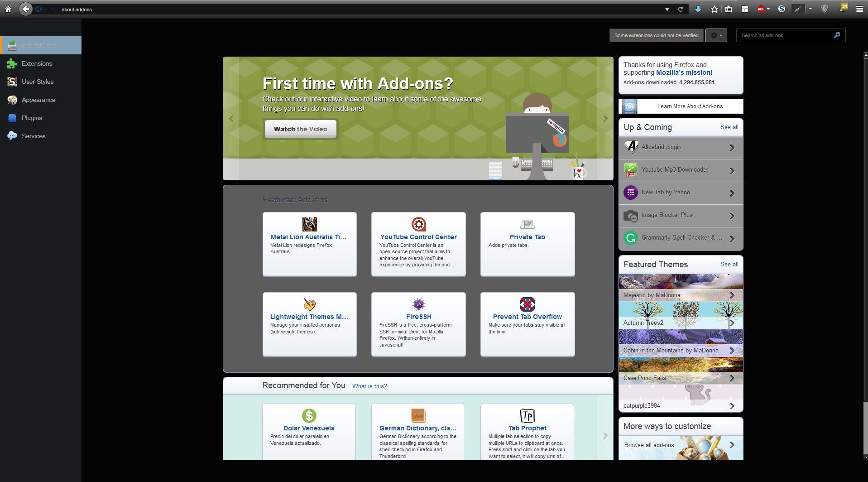868x482 pixels.
Task: Select Cabin in the Mountains by MaDonna theme
Action: coord(681,343)
